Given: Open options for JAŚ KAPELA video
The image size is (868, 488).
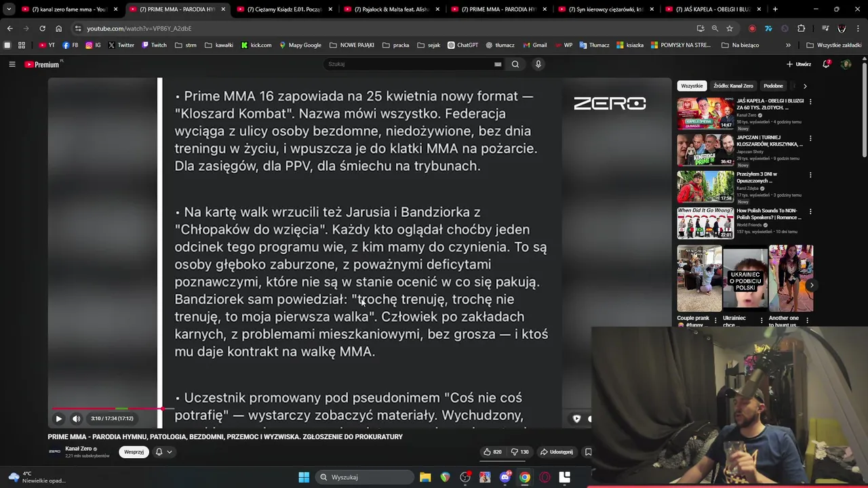Looking at the screenshot, I should (x=810, y=102).
